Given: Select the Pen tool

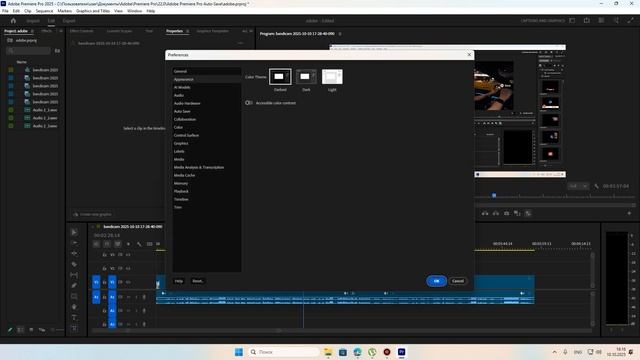Looking at the screenshot, I should [x=74, y=286].
